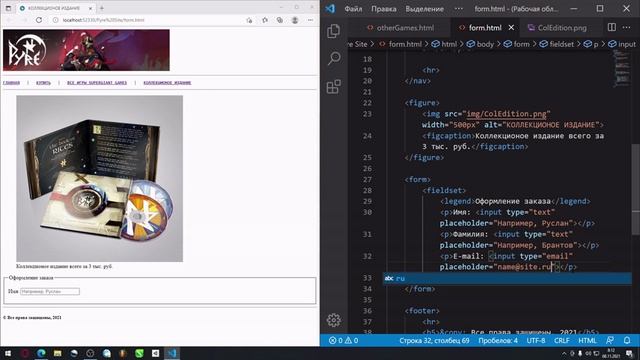Open the Файл menu
640x360 pixels.
353,9
